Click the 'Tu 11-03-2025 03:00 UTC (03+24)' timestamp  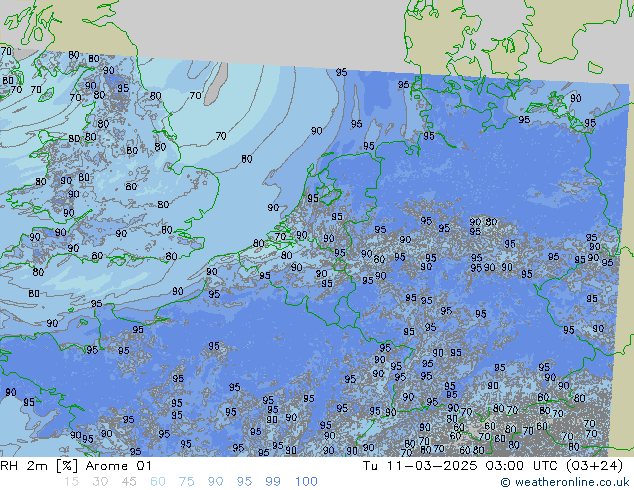click(492, 466)
